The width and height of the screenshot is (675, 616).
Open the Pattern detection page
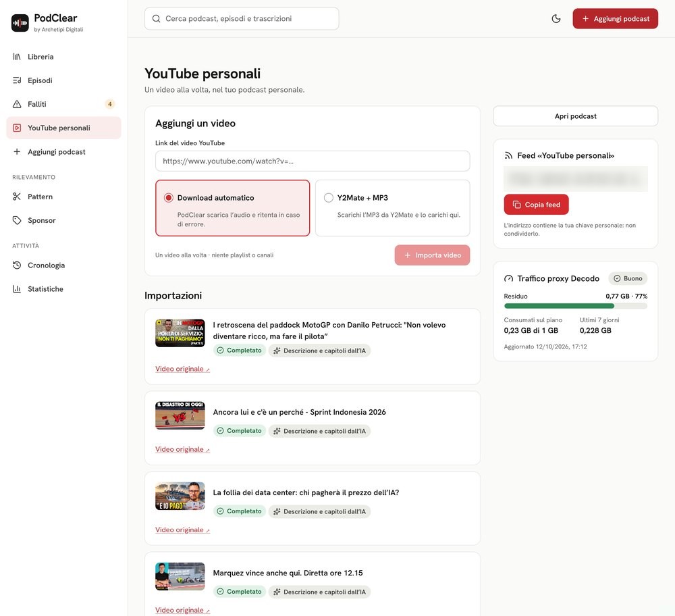63,197
